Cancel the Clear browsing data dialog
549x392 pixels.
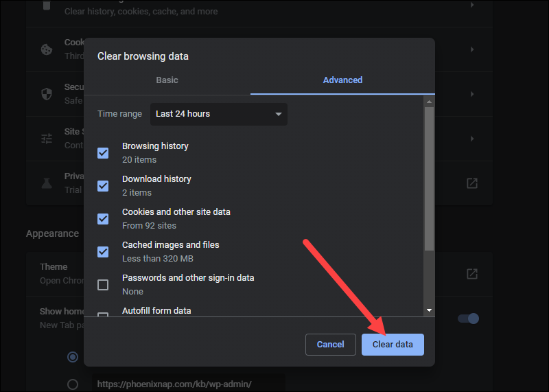331,345
